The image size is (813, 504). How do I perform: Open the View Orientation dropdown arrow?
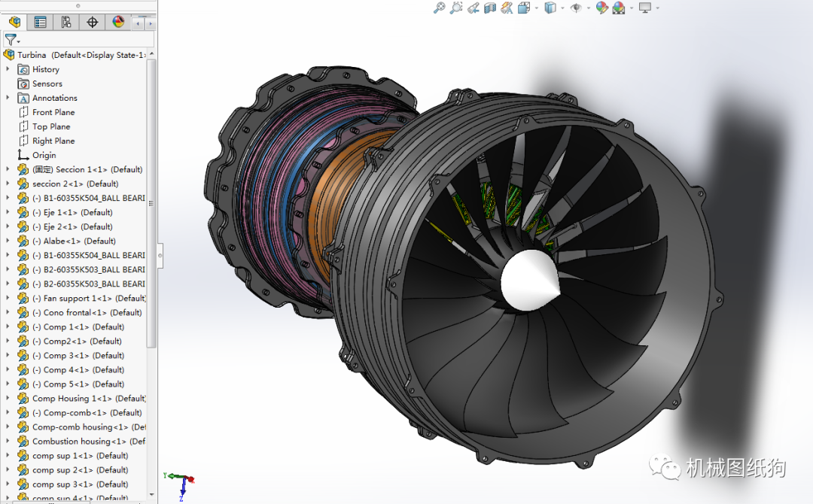pos(537,8)
